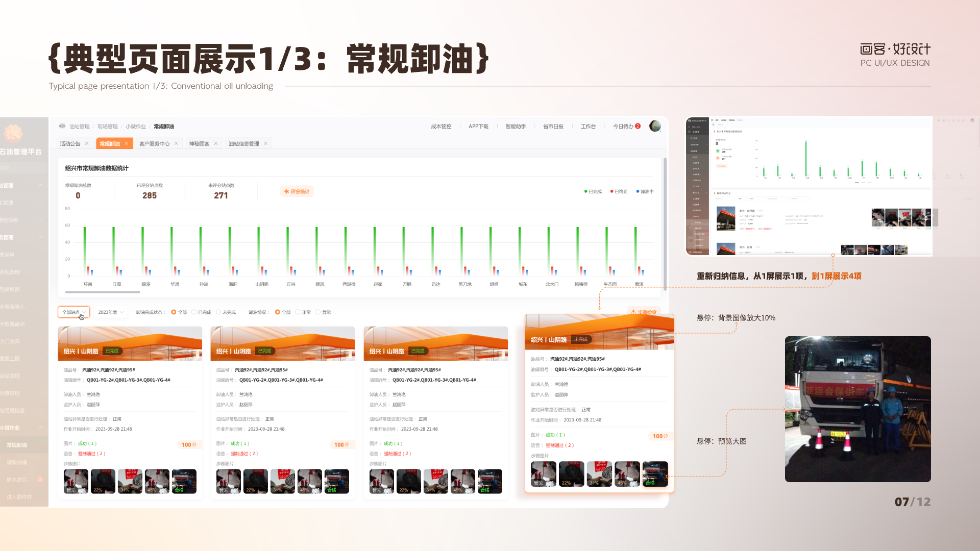This screenshot has height=551, width=980.
Task: Open 智能助手 in the top navigation
Action: tap(516, 127)
